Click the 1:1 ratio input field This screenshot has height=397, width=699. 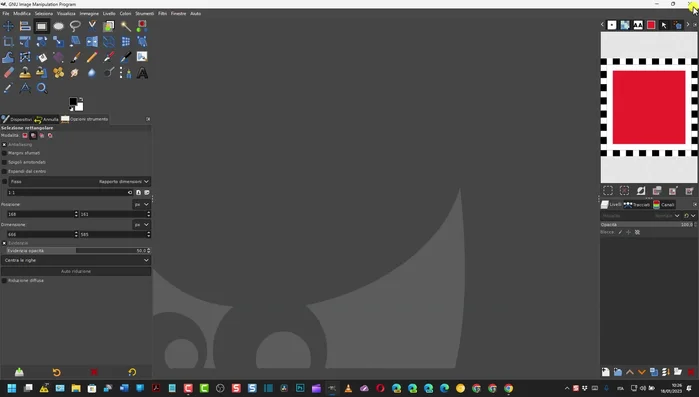(70, 192)
